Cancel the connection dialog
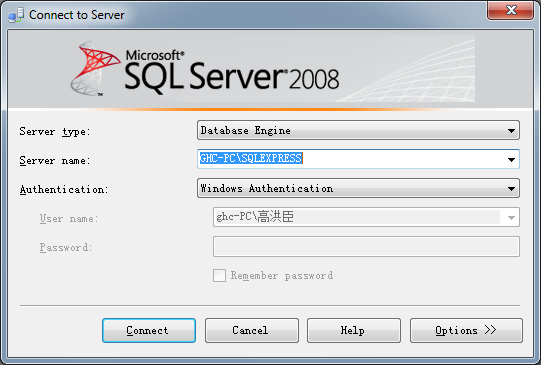 click(252, 330)
